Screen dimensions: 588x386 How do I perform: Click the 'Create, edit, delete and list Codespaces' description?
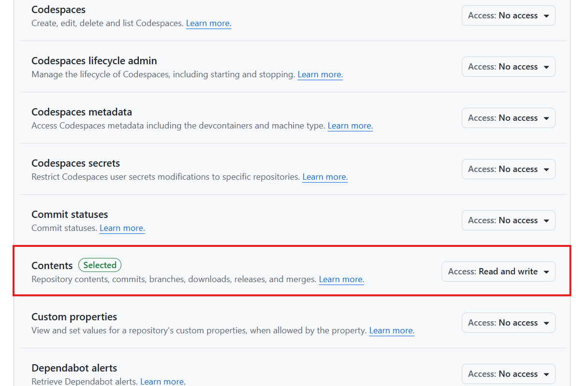tap(108, 23)
